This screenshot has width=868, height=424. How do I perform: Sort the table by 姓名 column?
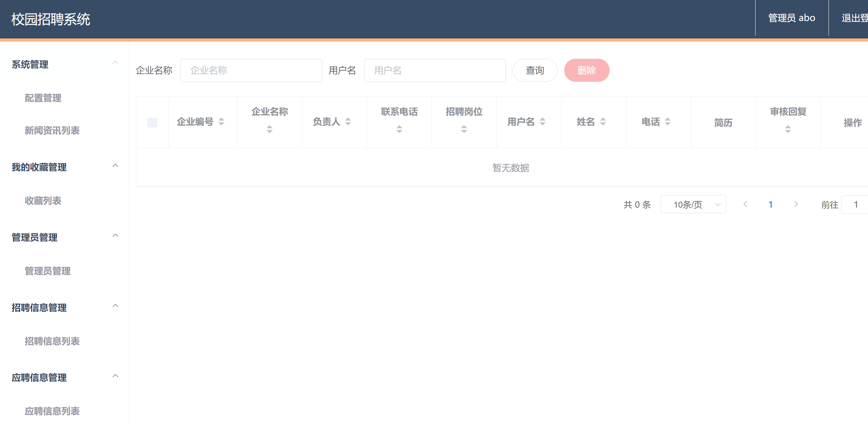coord(603,122)
